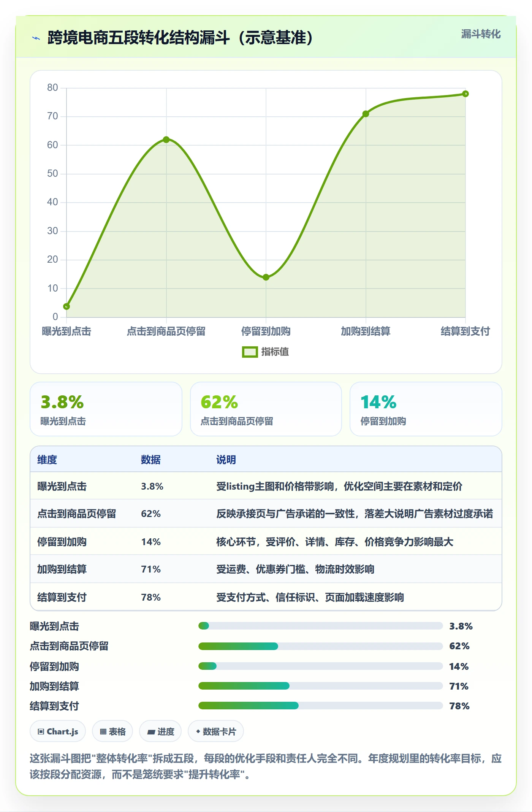Click the 反映承接页 description cell

tap(355, 514)
